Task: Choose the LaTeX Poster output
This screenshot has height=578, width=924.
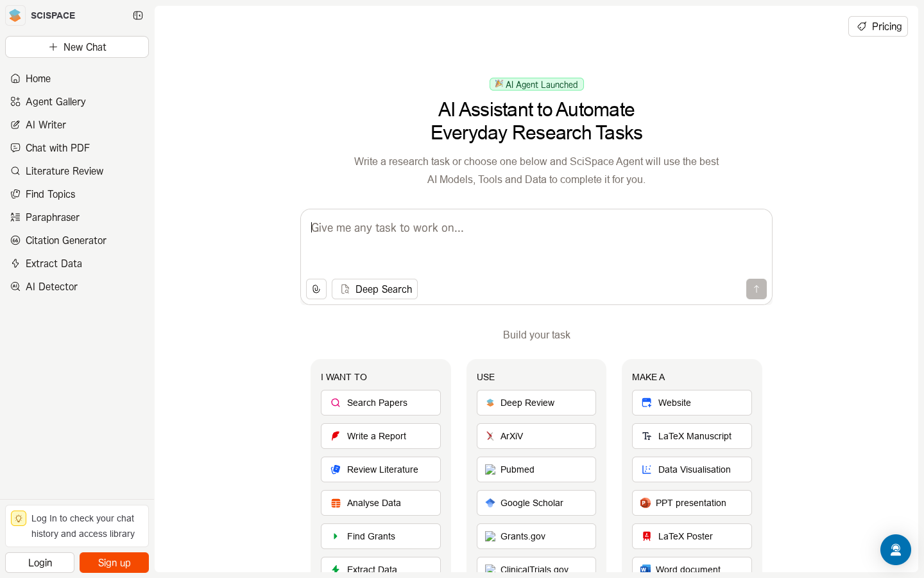Action: (692, 536)
